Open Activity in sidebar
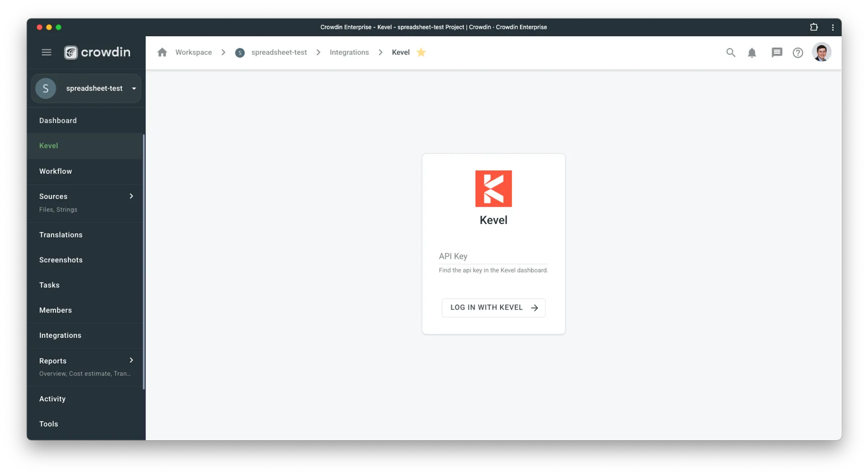 tap(85, 399)
